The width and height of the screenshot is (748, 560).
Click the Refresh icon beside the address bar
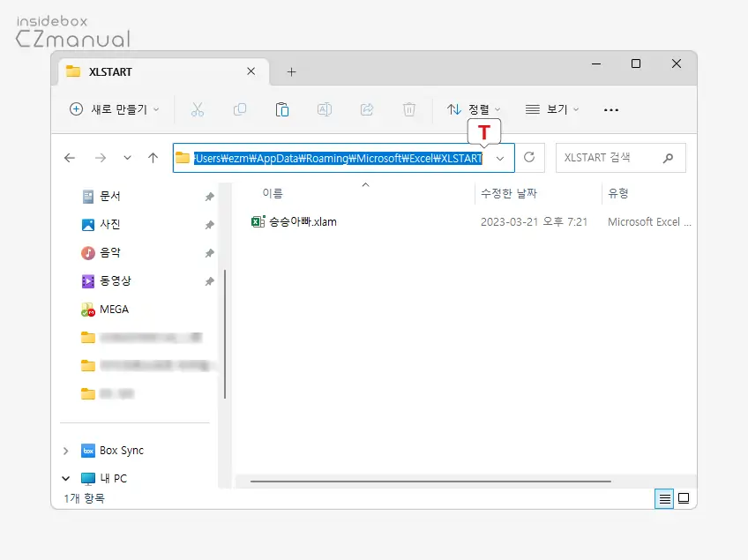[x=529, y=158]
